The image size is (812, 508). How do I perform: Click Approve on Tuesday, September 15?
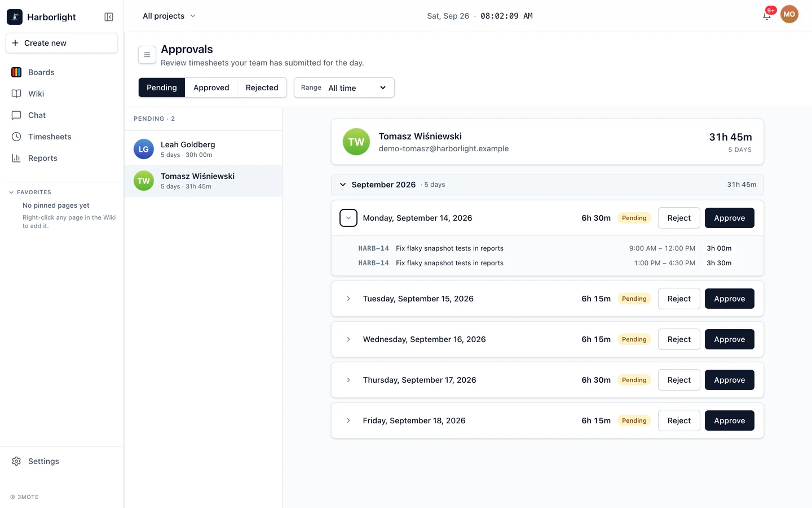730,299
